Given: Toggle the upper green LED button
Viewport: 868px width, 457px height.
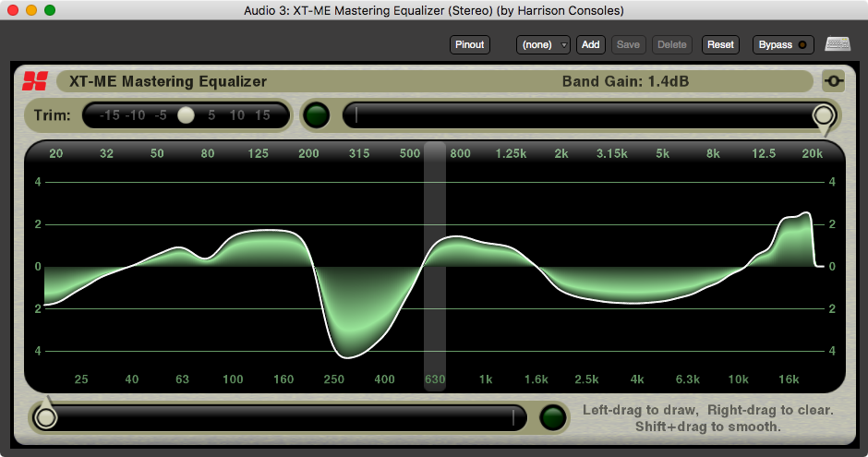Looking at the screenshot, I should tap(317, 115).
